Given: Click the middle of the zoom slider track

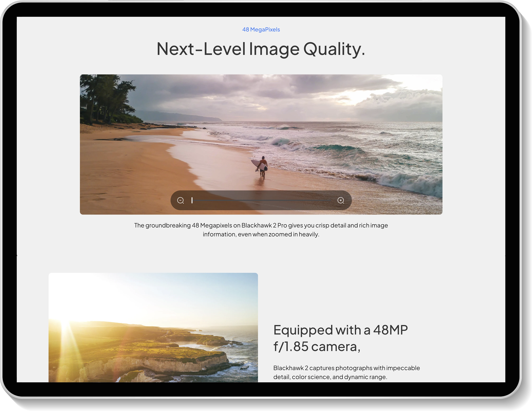Looking at the screenshot, I should tap(261, 200).
